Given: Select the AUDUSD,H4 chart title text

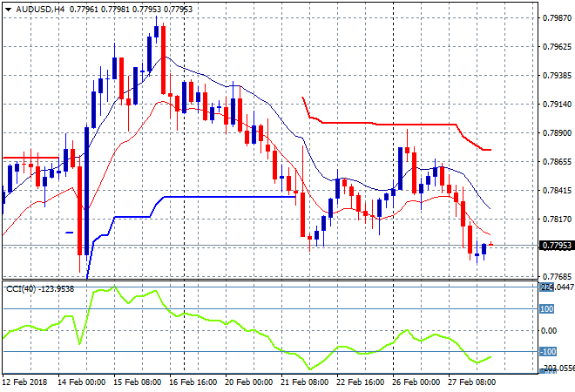Looking at the screenshot, I should [40, 10].
